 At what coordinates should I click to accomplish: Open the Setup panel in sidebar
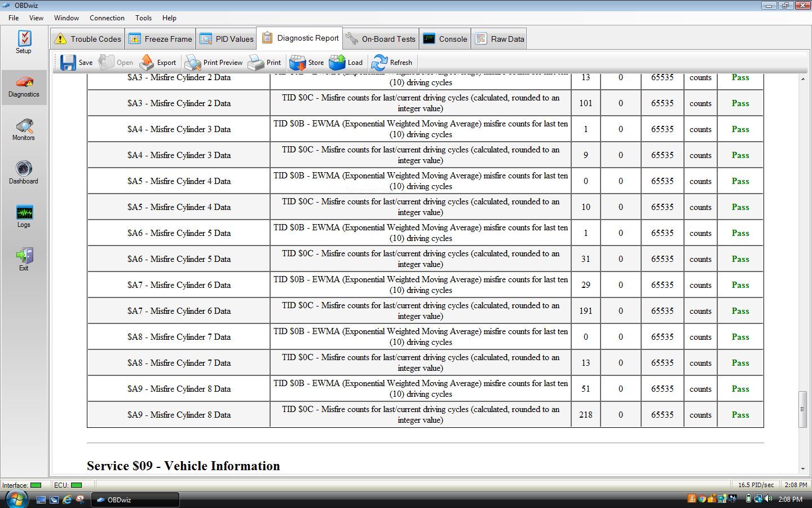[x=24, y=42]
